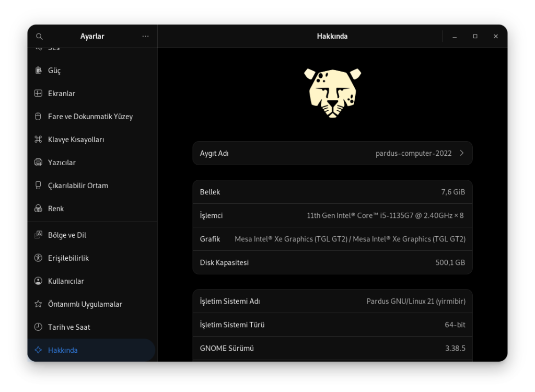This screenshot has height=392, width=535.
Task: Click the Öntanımlı Uygulamalar star icon
Action: click(x=38, y=304)
